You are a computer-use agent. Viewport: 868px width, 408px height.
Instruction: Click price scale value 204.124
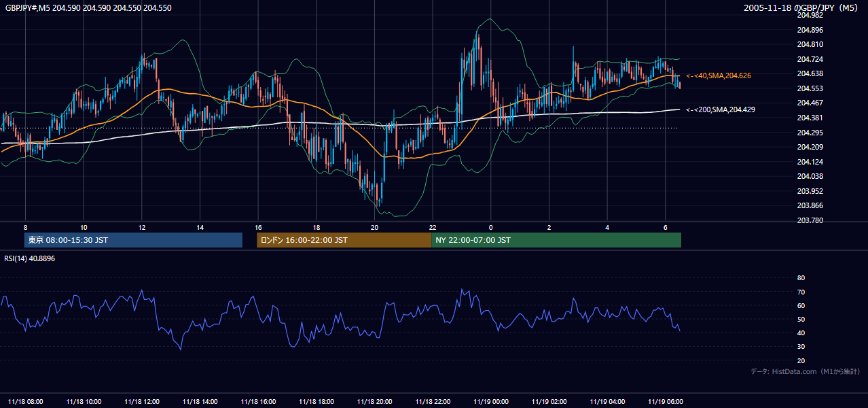coord(810,162)
